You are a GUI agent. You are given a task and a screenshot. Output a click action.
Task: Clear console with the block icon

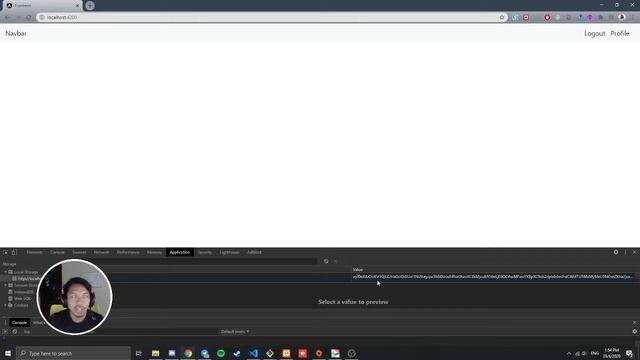pyautogui.click(x=15, y=331)
